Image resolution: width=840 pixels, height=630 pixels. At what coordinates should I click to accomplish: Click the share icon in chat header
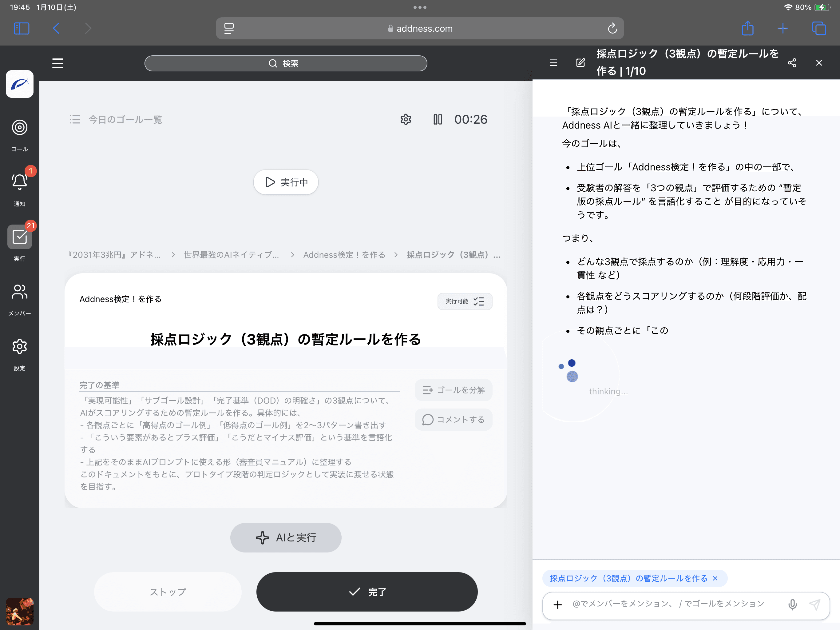point(792,63)
